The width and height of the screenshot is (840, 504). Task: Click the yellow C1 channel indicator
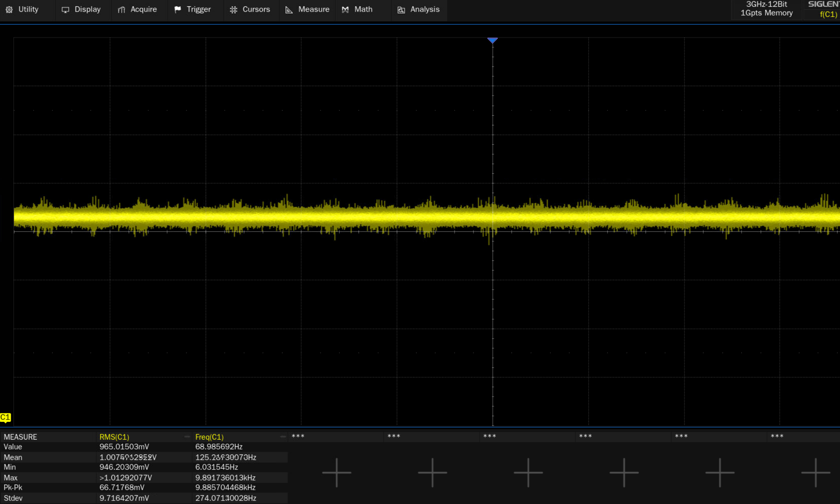point(5,418)
